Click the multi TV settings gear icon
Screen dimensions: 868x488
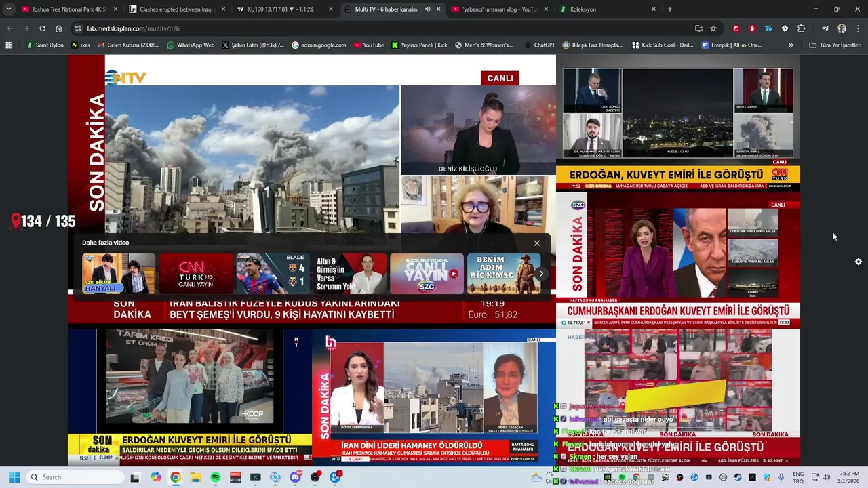[859, 262]
